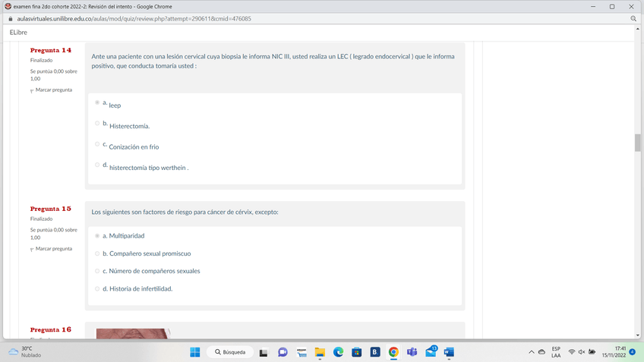Select radio option d. histerectomía tipo werthein
The height and width of the screenshot is (362, 644).
pos(97,165)
